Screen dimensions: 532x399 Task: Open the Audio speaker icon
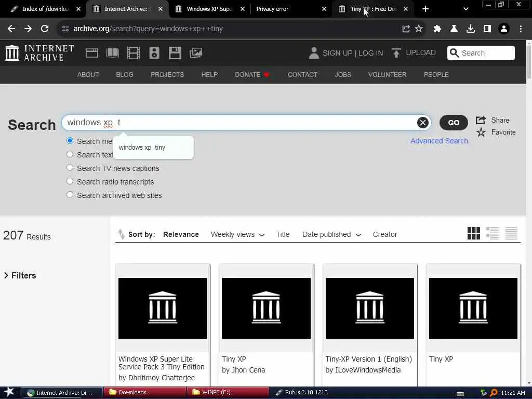pyautogui.click(x=154, y=53)
